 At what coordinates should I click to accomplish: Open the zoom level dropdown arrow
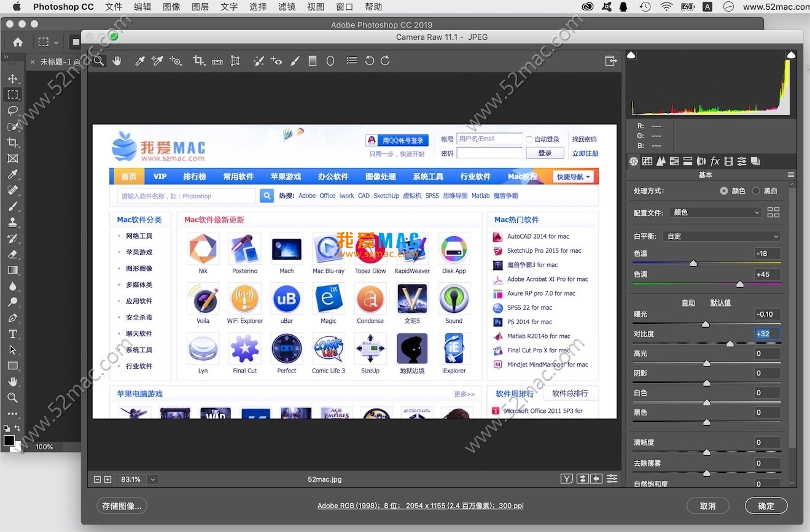click(153, 479)
